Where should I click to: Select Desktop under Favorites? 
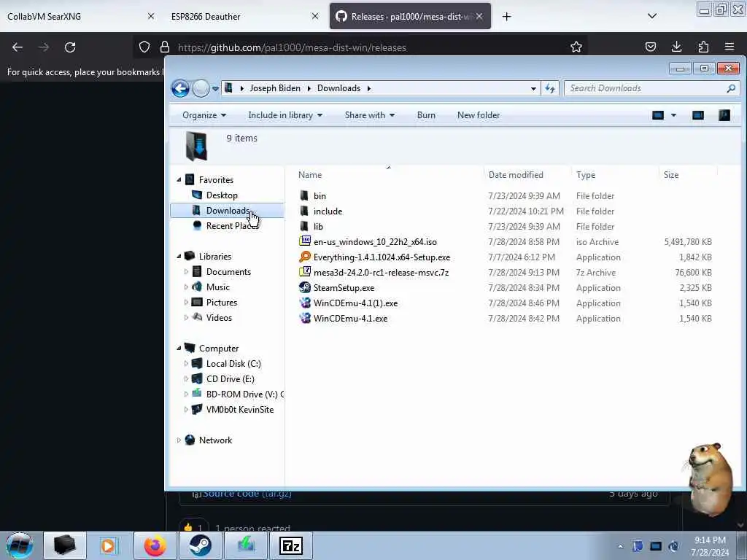coord(222,195)
